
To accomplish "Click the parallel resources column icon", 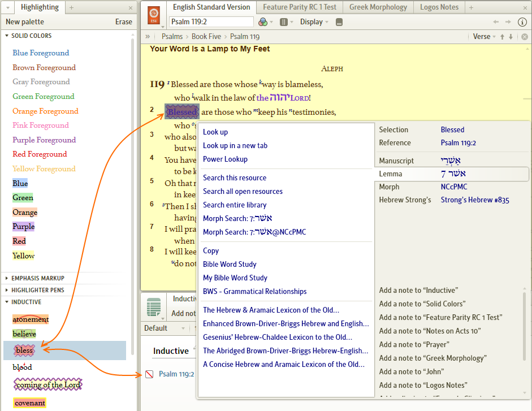I will [284, 22].
